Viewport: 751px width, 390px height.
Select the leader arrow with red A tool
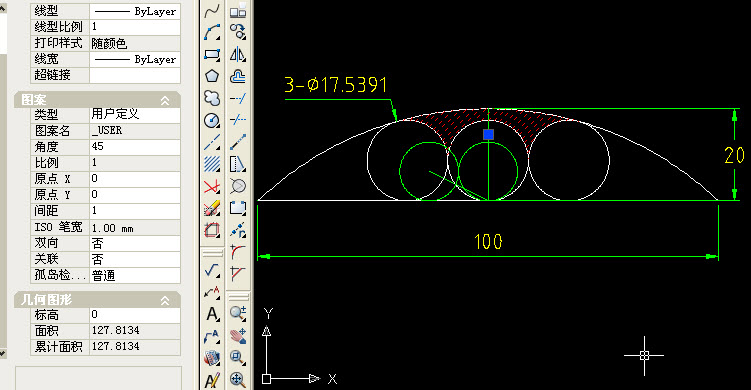pyautogui.click(x=212, y=292)
